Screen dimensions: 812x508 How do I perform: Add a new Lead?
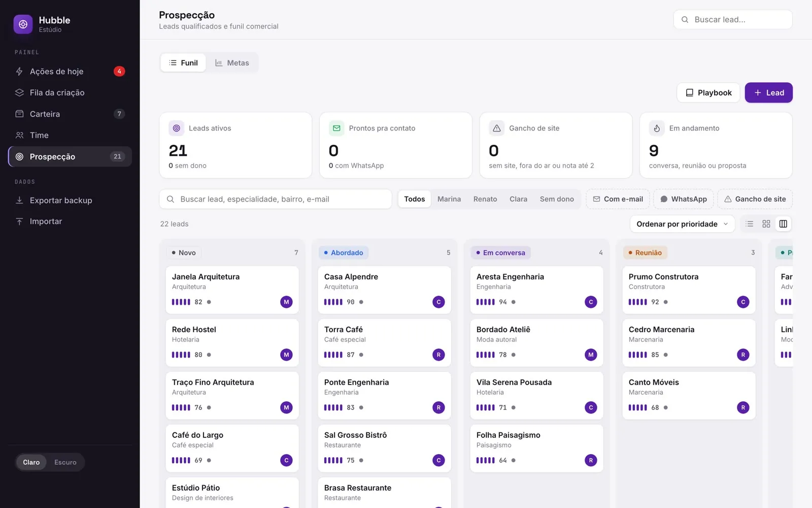pyautogui.click(x=769, y=92)
